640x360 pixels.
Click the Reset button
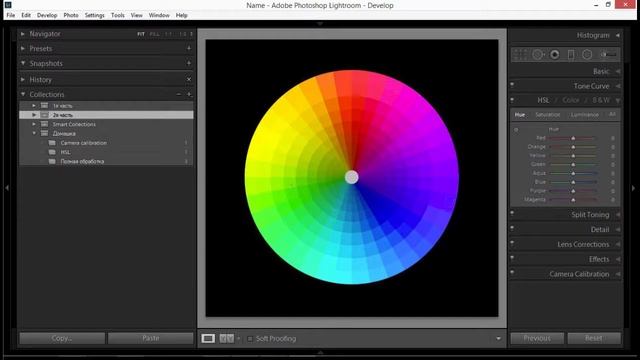coord(594,338)
